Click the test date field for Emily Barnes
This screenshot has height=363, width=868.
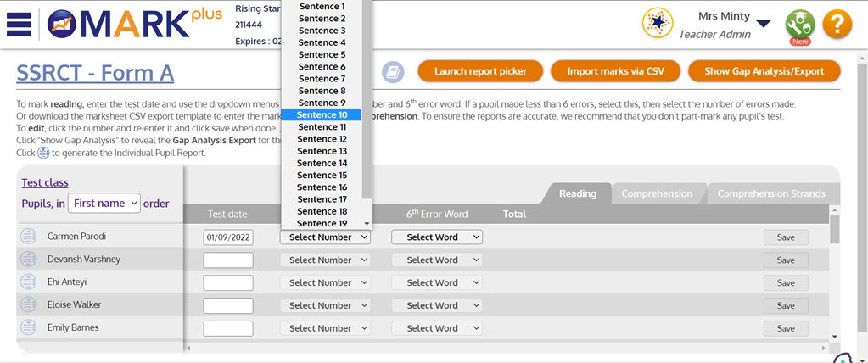[x=228, y=328]
